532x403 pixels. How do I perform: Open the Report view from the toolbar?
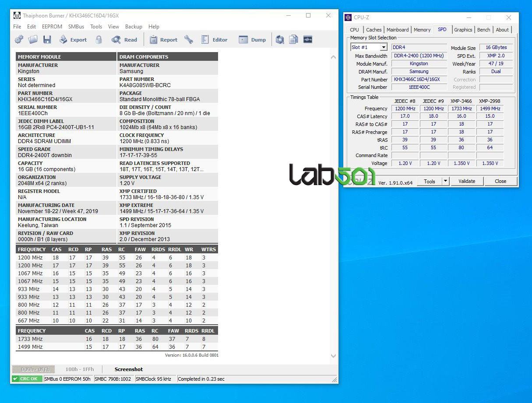coord(163,40)
